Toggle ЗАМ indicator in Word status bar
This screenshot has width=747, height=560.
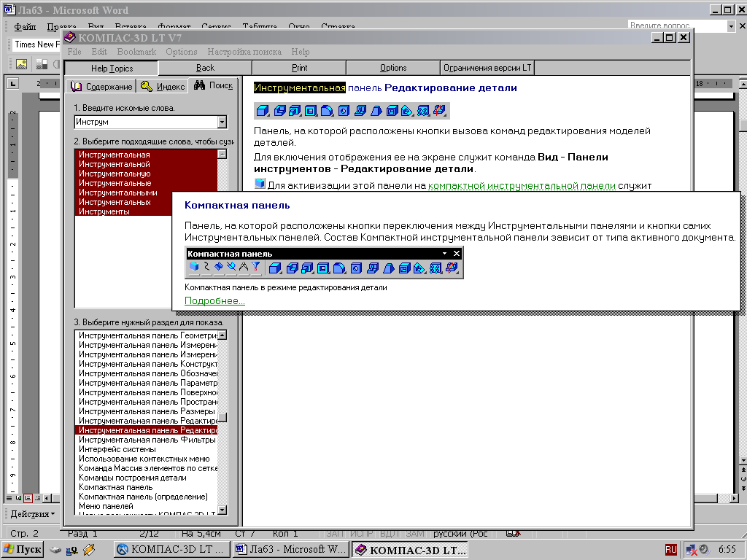point(414,534)
